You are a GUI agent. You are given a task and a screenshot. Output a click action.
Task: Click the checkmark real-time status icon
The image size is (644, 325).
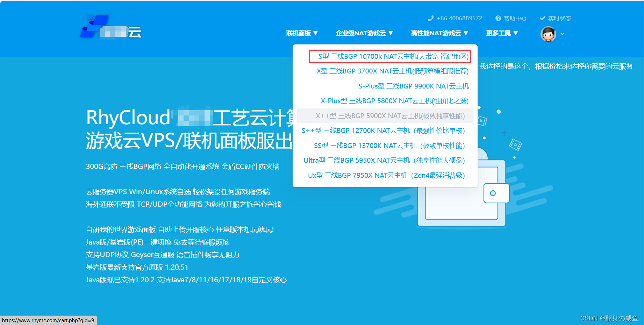coord(543,18)
